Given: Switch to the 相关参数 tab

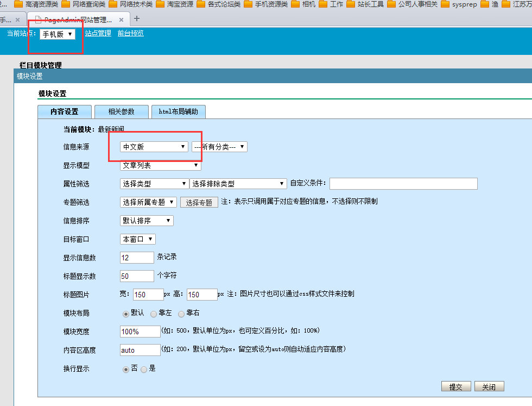Looking at the screenshot, I should tap(121, 111).
